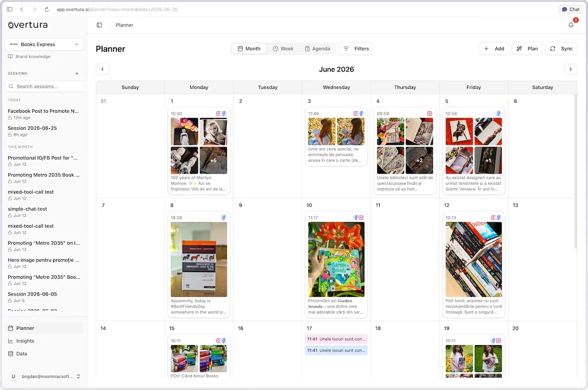This screenshot has width=588, height=390.
Task: Expand the bogdan@insomniacsoft account menu
Action: click(x=44, y=376)
